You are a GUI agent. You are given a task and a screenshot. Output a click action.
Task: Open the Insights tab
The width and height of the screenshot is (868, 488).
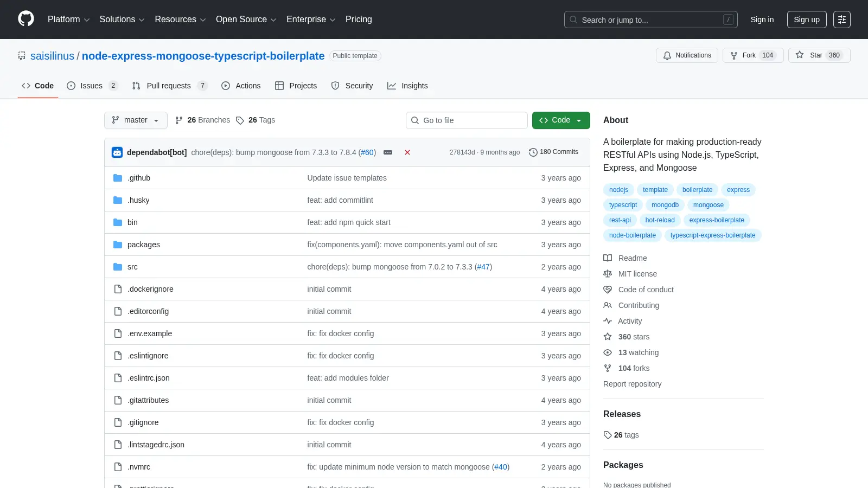pos(407,86)
